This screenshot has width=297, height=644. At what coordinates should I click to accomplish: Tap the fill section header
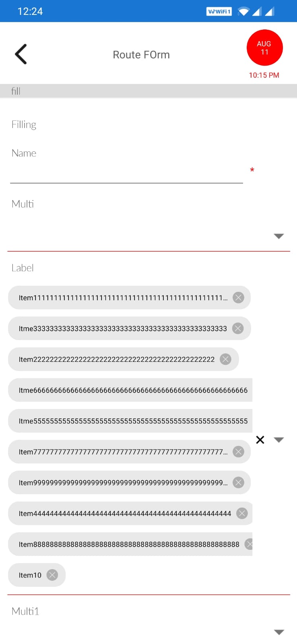[x=16, y=91]
